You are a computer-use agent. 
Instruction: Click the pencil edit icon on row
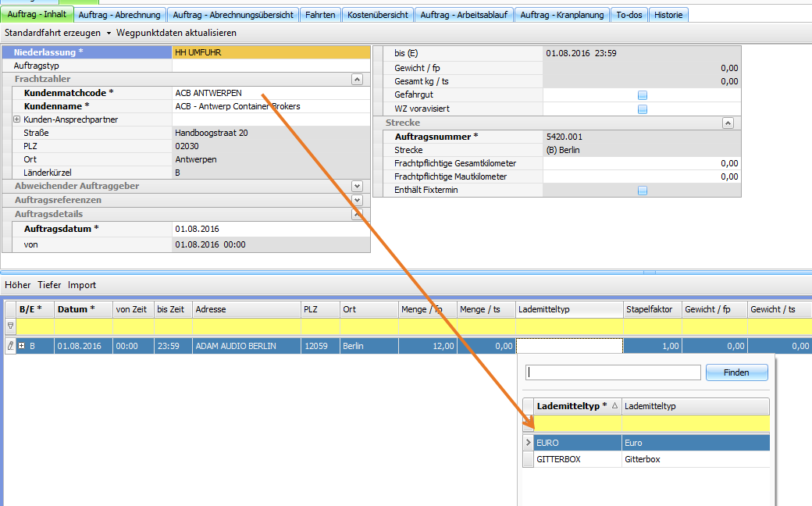click(9, 346)
